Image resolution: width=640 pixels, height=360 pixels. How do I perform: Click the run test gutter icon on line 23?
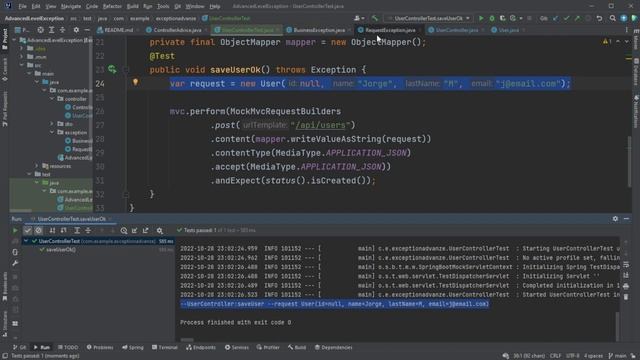pyautogui.click(x=112, y=69)
